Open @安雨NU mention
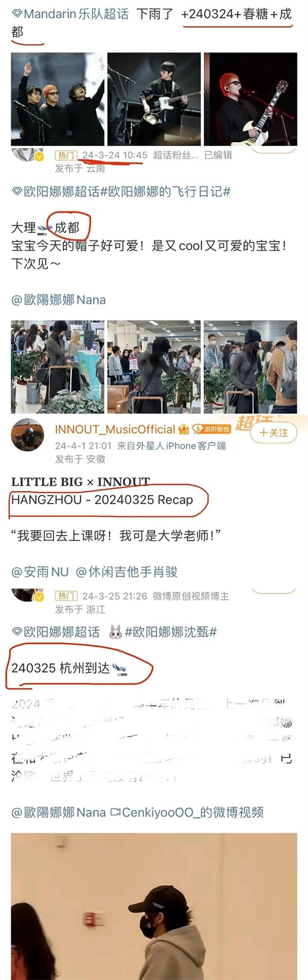Screen dimensions: 308x980 pyautogui.click(x=40, y=572)
